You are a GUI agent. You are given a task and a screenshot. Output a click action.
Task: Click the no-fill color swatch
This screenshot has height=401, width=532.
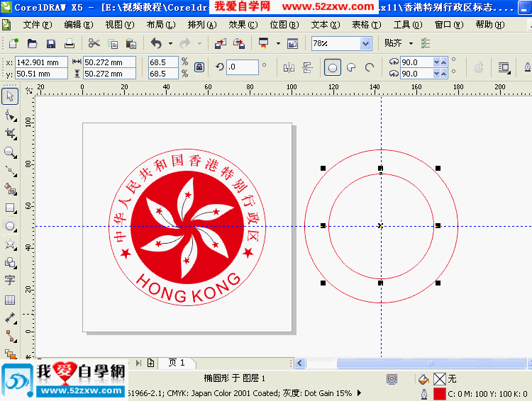[x=439, y=378]
